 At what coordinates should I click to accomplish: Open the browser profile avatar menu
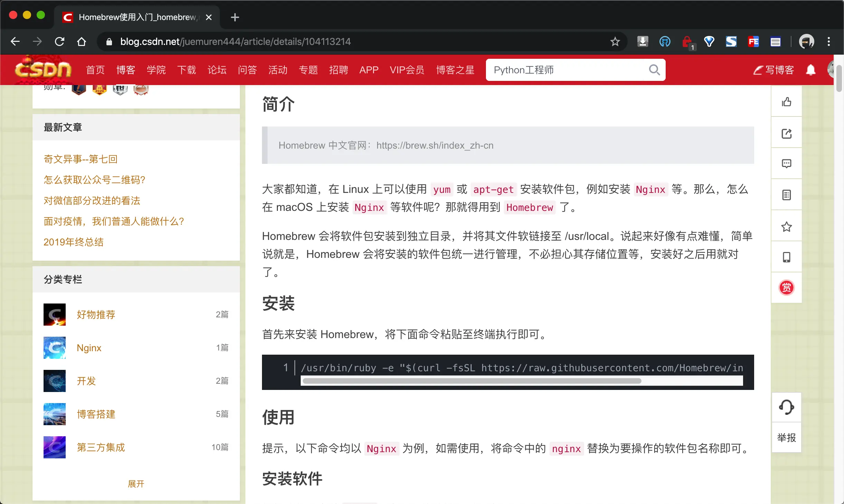coord(807,41)
